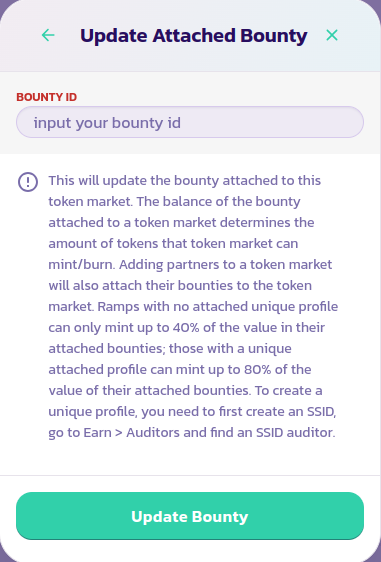Click 'input your bounty id' placeholder text
This screenshot has height=562, width=381.
[107, 123]
